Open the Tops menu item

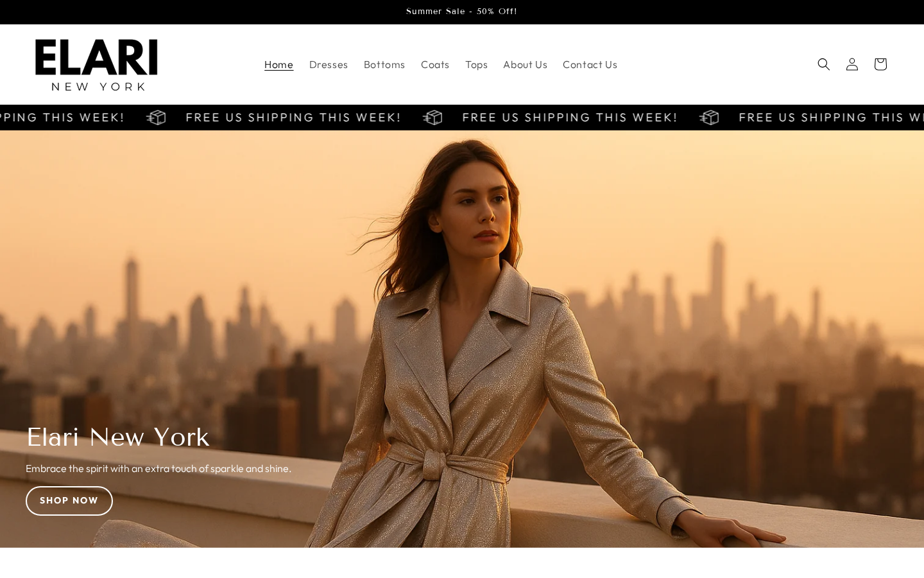tap(476, 64)
